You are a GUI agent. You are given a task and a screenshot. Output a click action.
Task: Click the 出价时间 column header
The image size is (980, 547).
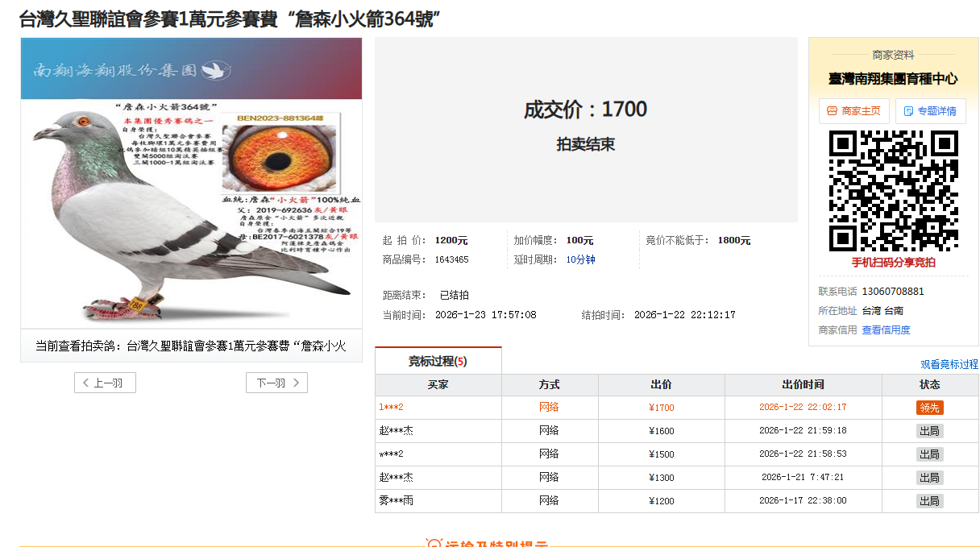click(803, 385)
